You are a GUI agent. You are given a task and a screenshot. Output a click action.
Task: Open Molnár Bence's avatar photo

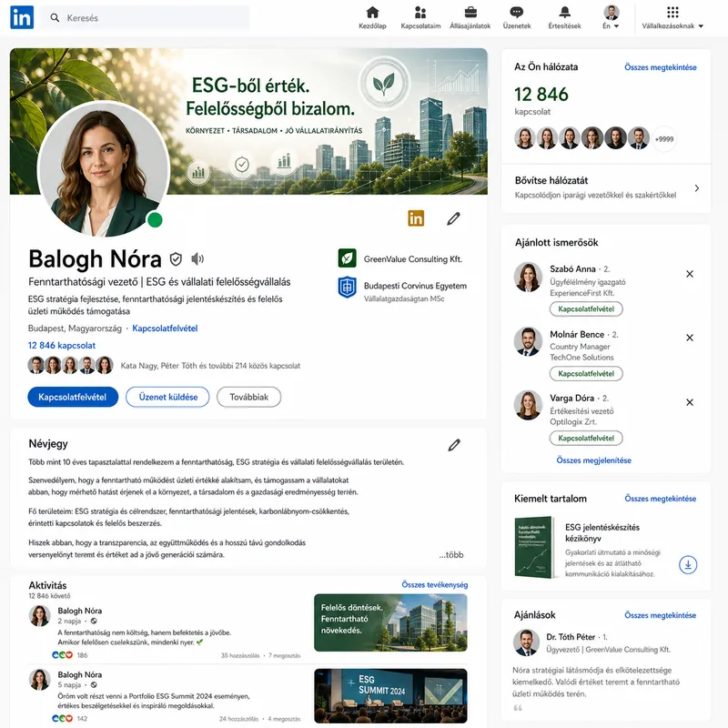(528, 341)
